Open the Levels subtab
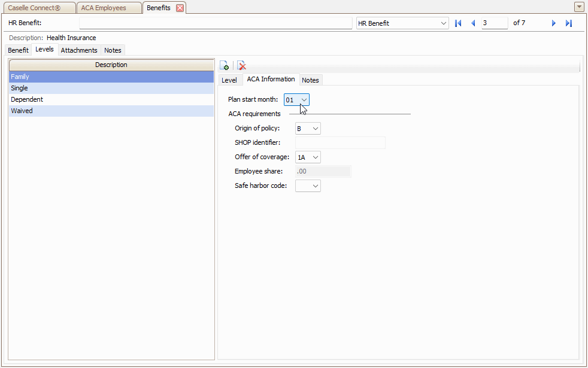 click(x=44, y=50)
